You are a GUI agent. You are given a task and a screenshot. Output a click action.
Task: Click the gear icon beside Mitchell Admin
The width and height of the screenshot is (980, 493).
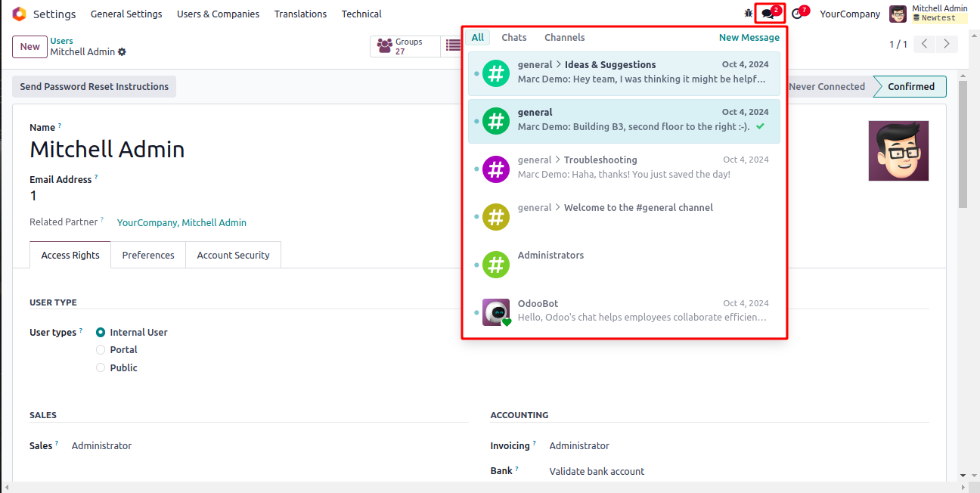click(x=122, y=52)
